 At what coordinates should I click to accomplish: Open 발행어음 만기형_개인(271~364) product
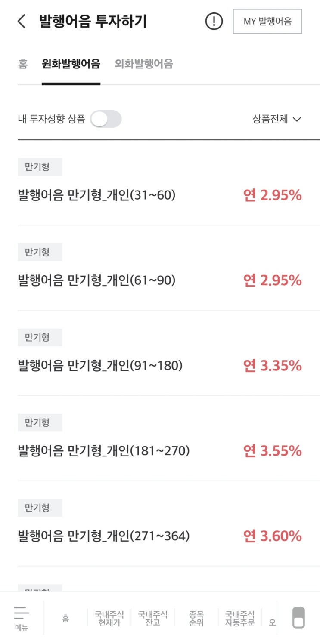coord(160,527)
